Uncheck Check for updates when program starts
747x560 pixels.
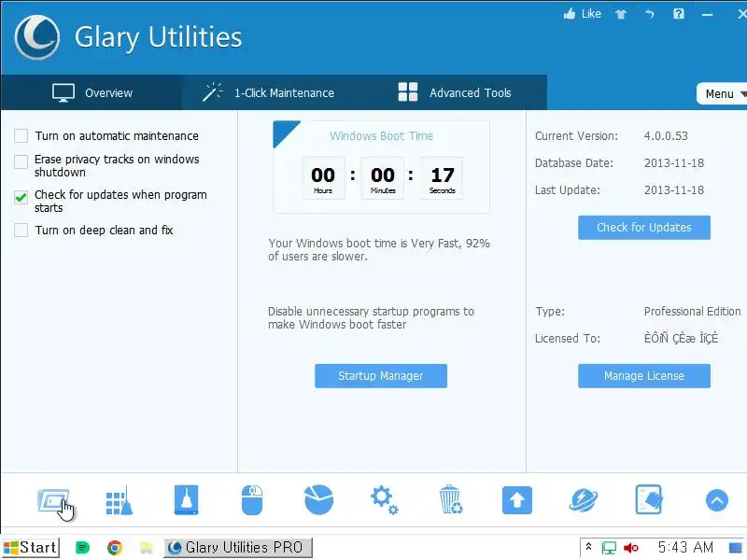[x=21, y=197]
